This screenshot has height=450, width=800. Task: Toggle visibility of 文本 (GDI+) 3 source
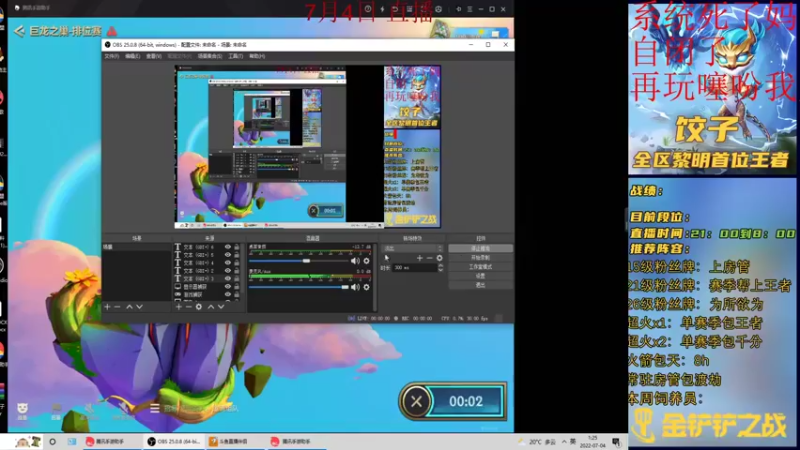228,279
